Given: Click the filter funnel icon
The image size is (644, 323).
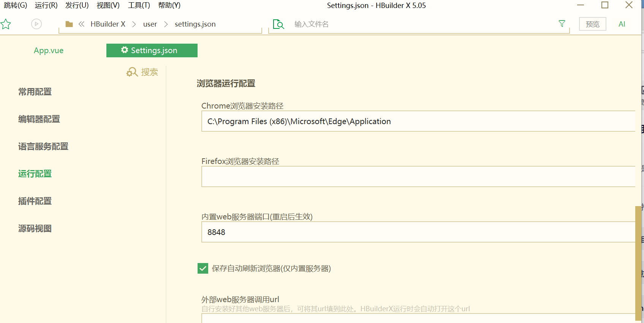Looking at the screenshot, I should (x=562, y=24).
